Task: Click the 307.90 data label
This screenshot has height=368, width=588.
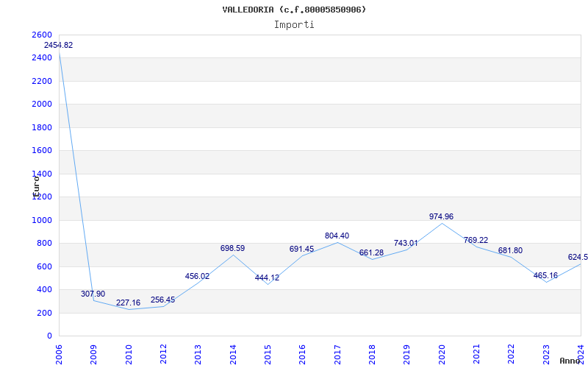Action: (x=93, y=294)
